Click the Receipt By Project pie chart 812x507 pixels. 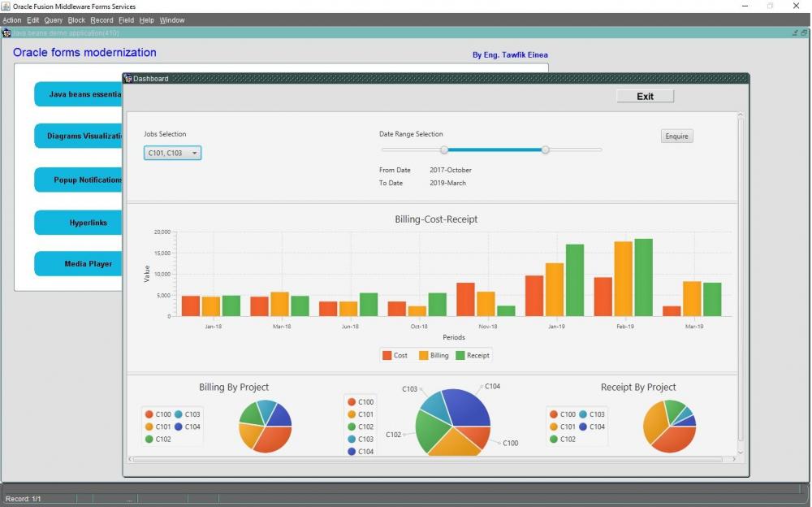point(669,427)
